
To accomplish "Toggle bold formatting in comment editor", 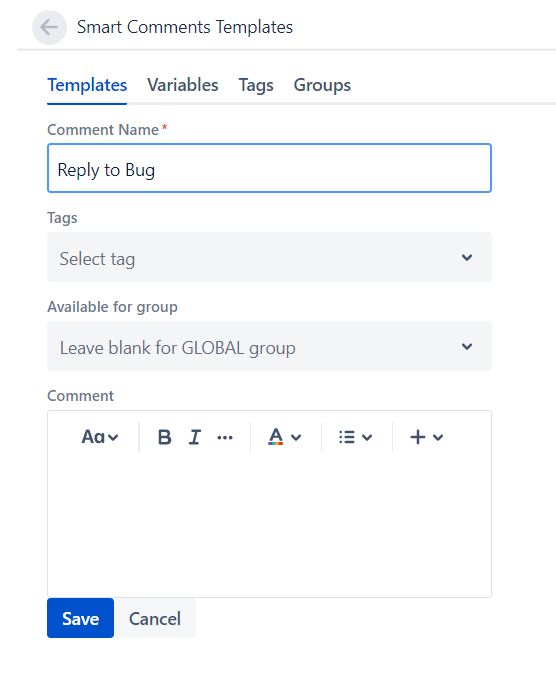I will pos(164,438).
